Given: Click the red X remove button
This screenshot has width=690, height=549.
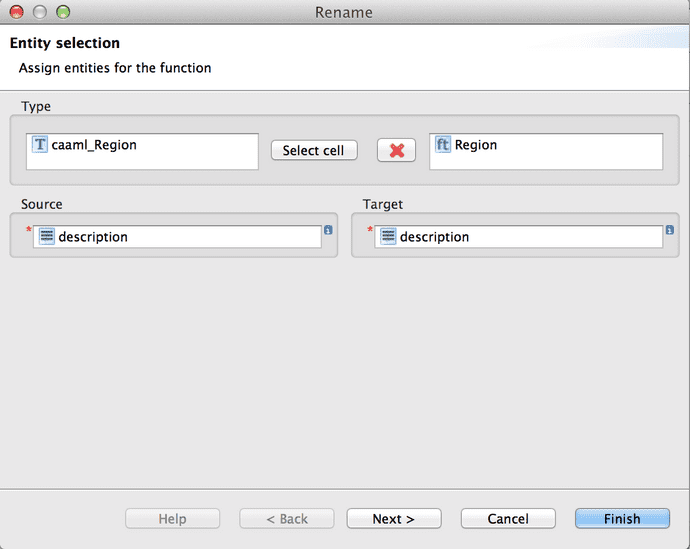Looking at the screenshot, I should [x=396, y=150].
